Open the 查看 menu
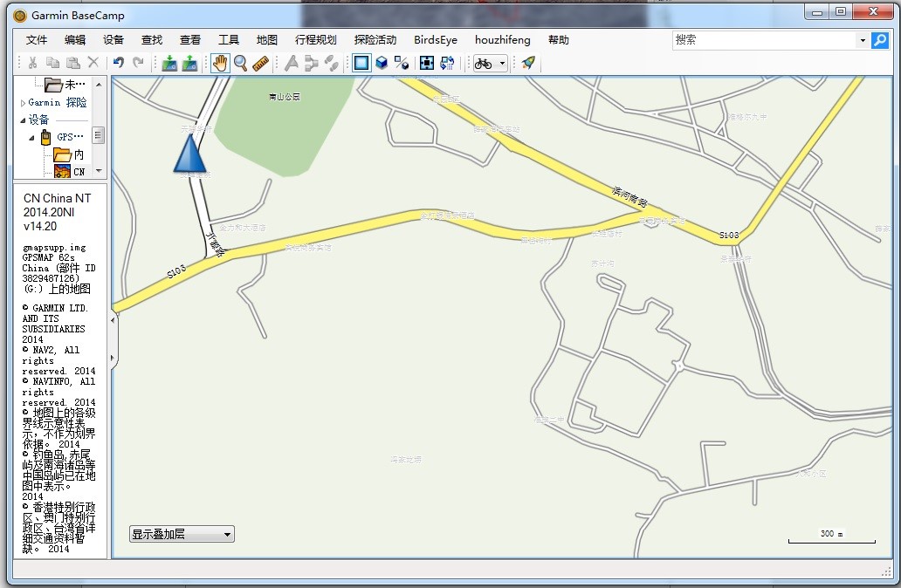The image size is (901, 588). (190, 39)
